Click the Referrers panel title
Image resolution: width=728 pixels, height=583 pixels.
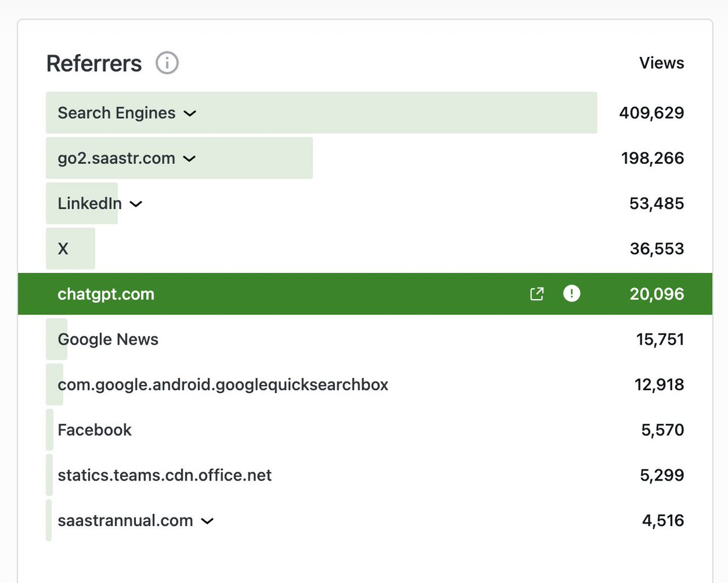tap(94, 63)
